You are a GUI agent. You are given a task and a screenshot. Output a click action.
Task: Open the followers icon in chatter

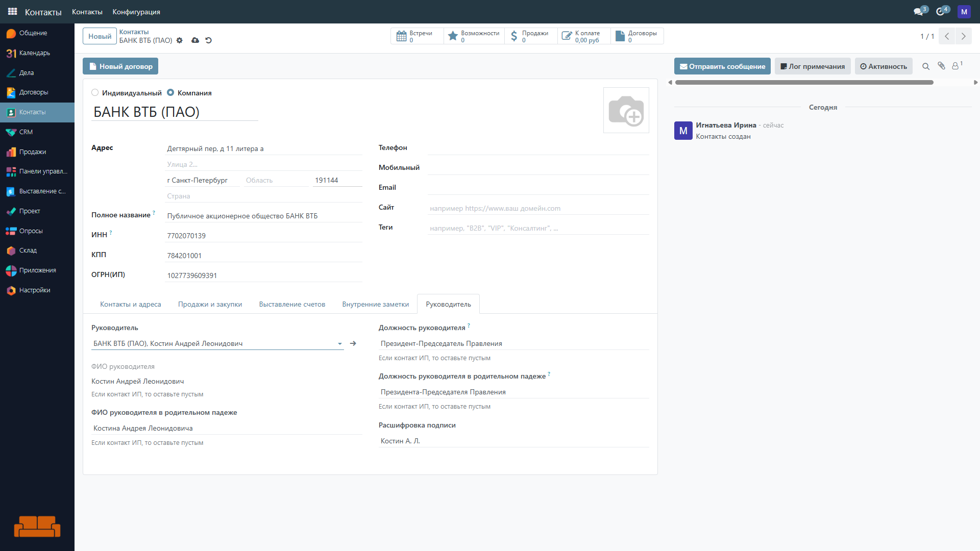click(x=955, y=66)
